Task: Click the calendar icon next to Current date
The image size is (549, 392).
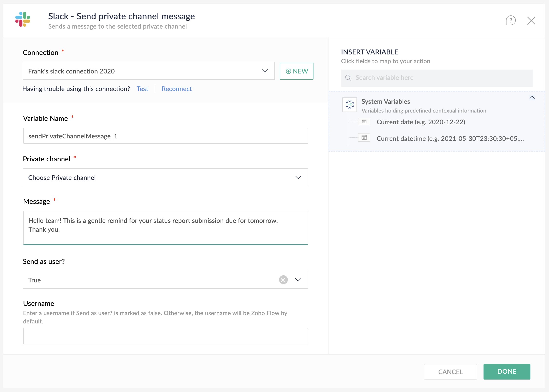Action: point(364,121)
